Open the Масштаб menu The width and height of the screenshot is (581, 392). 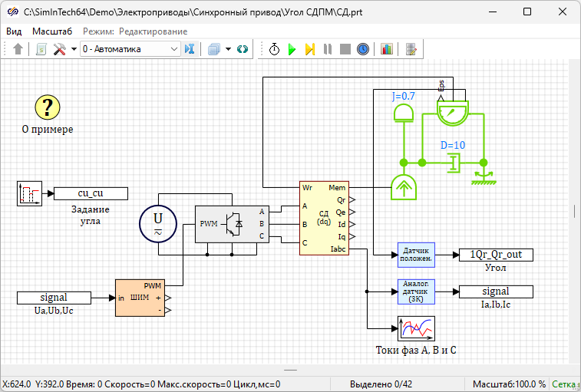coord(52,31)
